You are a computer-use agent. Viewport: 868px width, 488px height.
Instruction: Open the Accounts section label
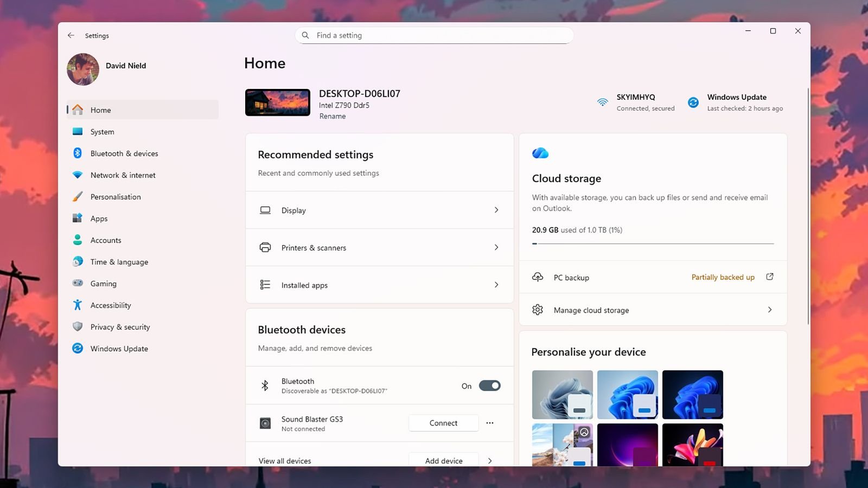pyautogui.click(x=106, y=240)
